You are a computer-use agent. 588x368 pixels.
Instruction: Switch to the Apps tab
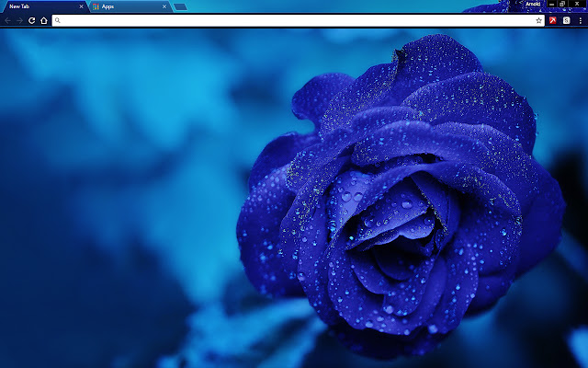pyautogui.click(x=130, y=6)
